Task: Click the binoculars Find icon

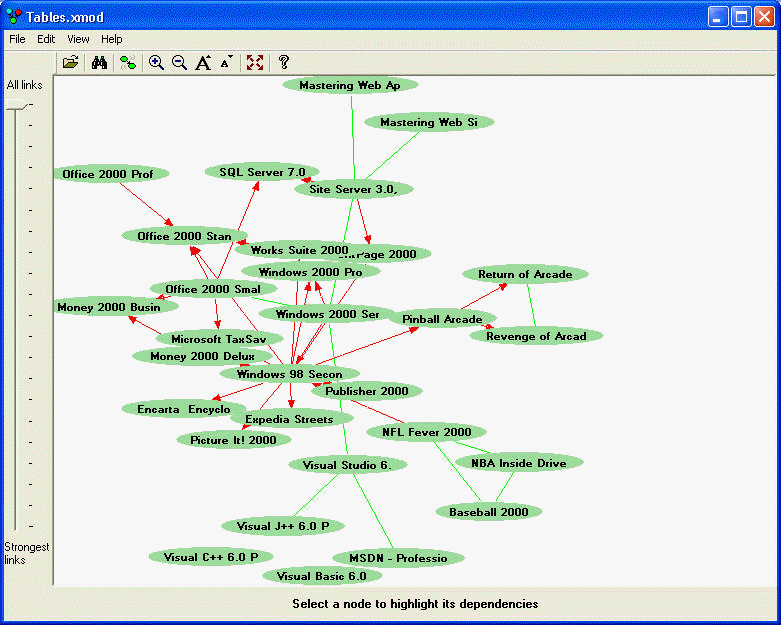Action: coord(99,62)
